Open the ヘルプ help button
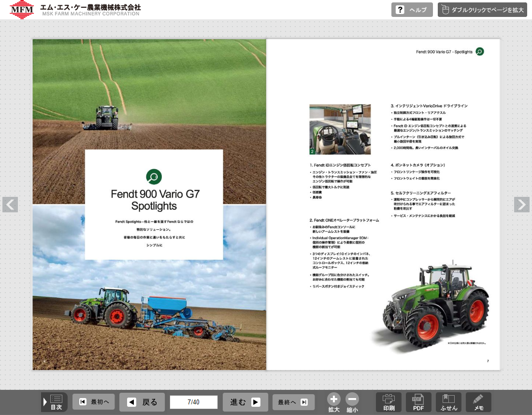 [x=412, y=10]
